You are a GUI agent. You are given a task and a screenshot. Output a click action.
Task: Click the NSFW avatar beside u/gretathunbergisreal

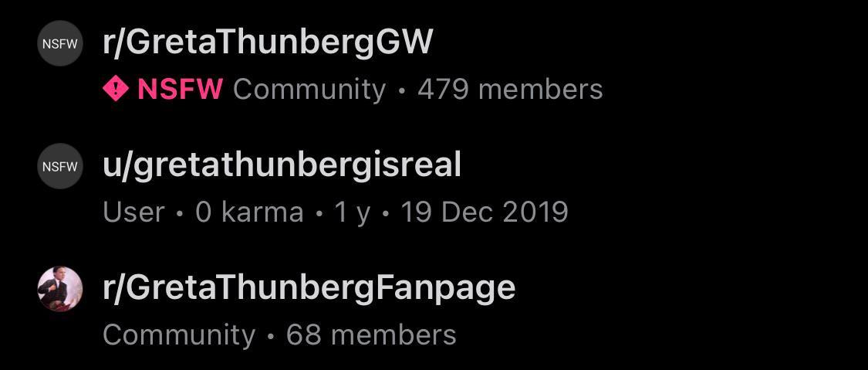tap(59, 166)
